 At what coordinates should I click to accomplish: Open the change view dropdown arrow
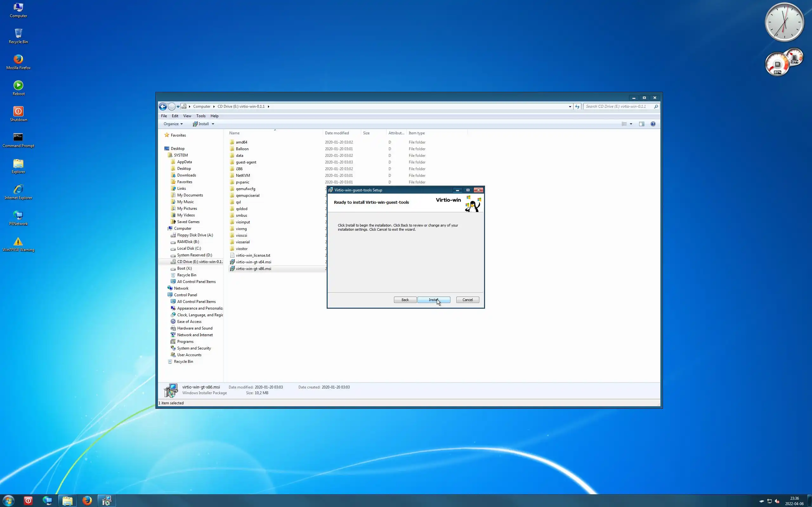[x=631, y=124]
